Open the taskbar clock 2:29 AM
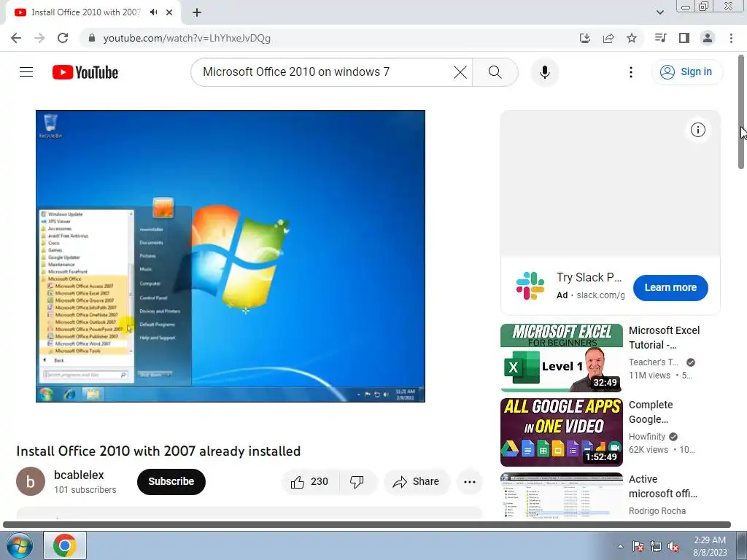The image size is (747, 560). coord(710,546)
